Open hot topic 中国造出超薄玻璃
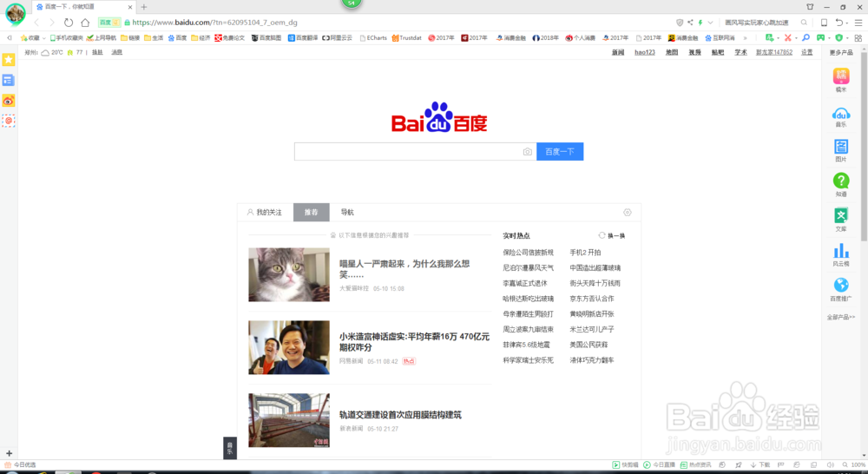 [595, 267]
